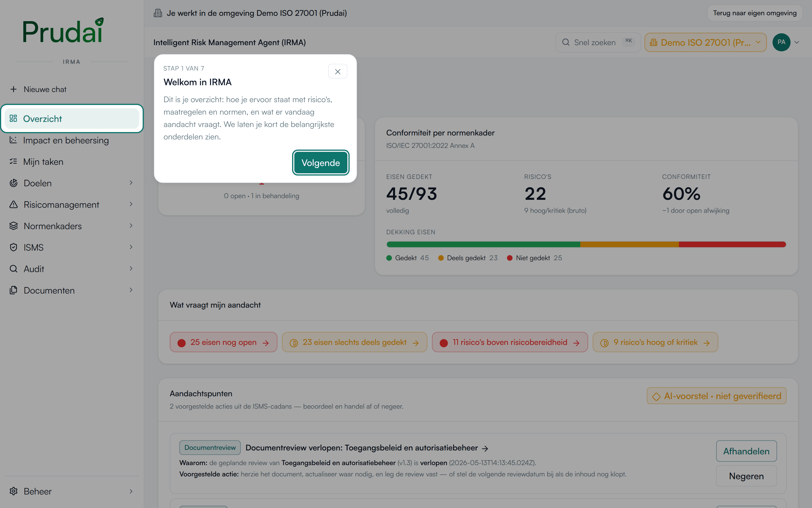
Task: Click the Documenten files icon
Action: (14, 290)
